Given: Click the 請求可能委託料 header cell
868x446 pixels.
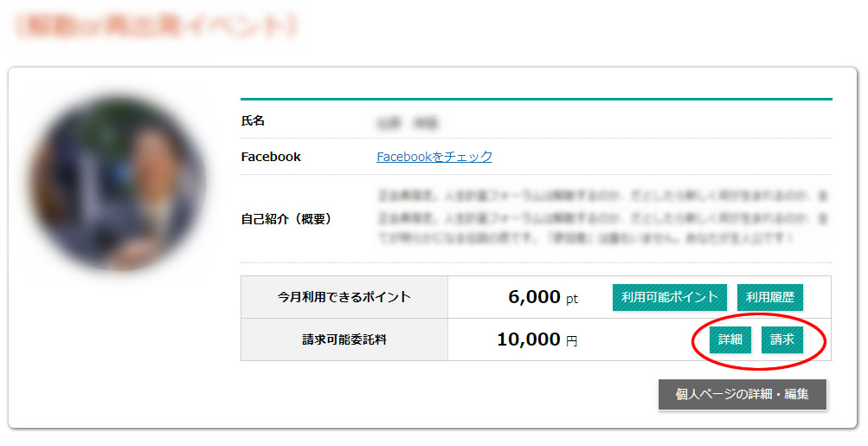Looking at the screenshot, I should point(344,339).
